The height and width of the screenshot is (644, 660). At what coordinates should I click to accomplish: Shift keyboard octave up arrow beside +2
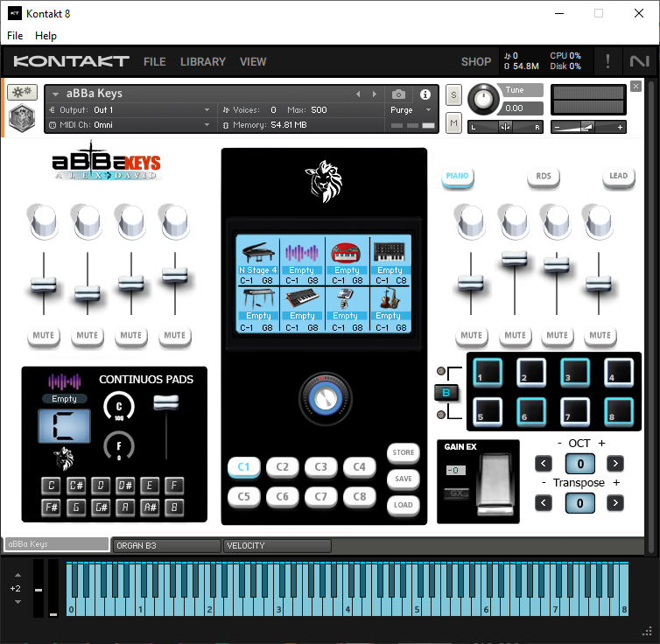coord(18,575)
